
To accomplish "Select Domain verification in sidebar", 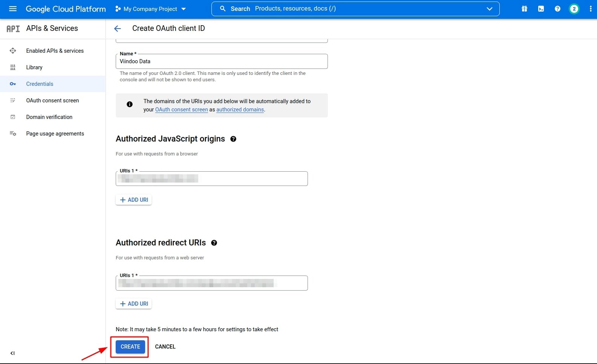I will pyautogui.click(x=49, y=117).
